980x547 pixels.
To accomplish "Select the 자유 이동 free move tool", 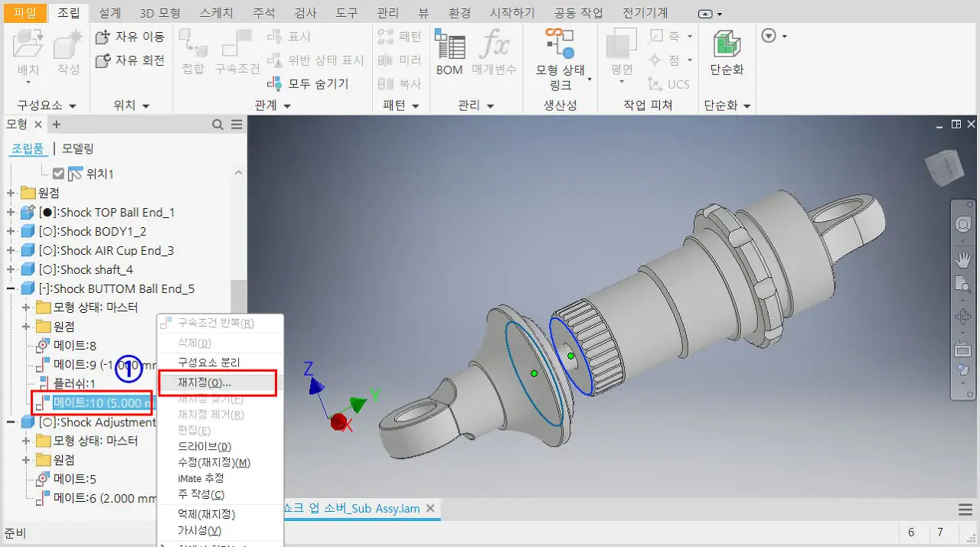I will point(130,37).
